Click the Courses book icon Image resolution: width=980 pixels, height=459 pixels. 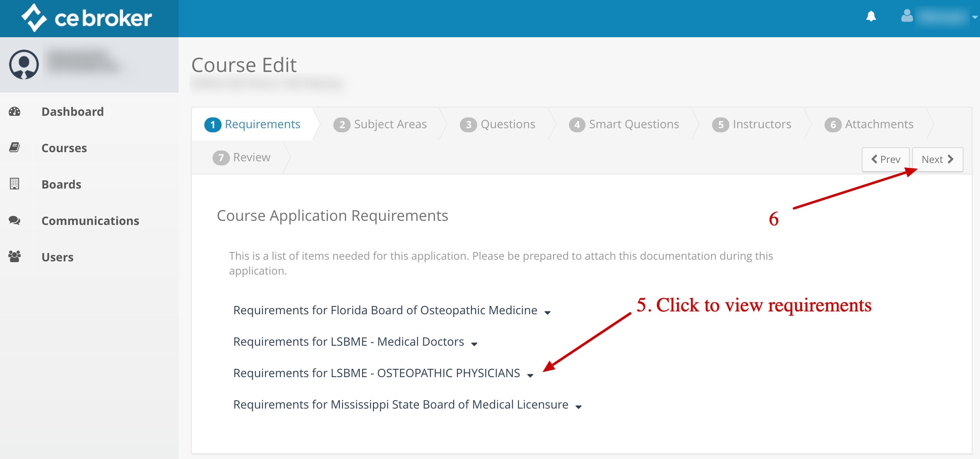[14, 148]
